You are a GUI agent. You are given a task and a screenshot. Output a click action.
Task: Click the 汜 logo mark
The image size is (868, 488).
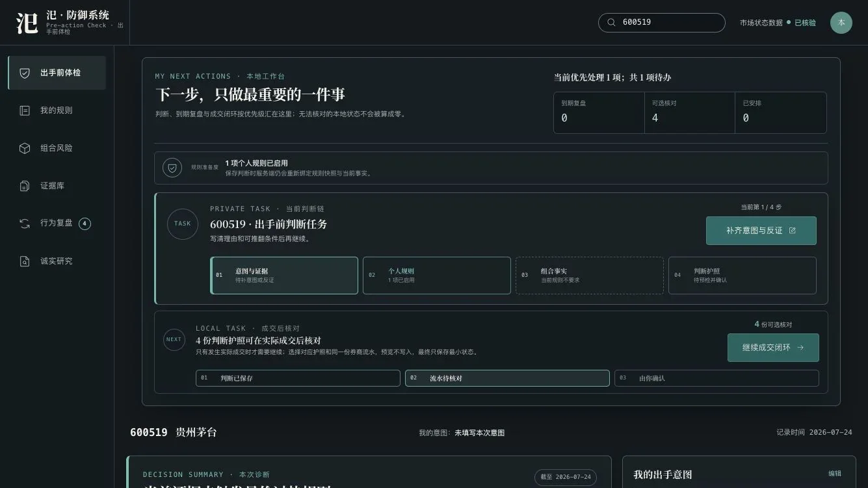point(27,23)
